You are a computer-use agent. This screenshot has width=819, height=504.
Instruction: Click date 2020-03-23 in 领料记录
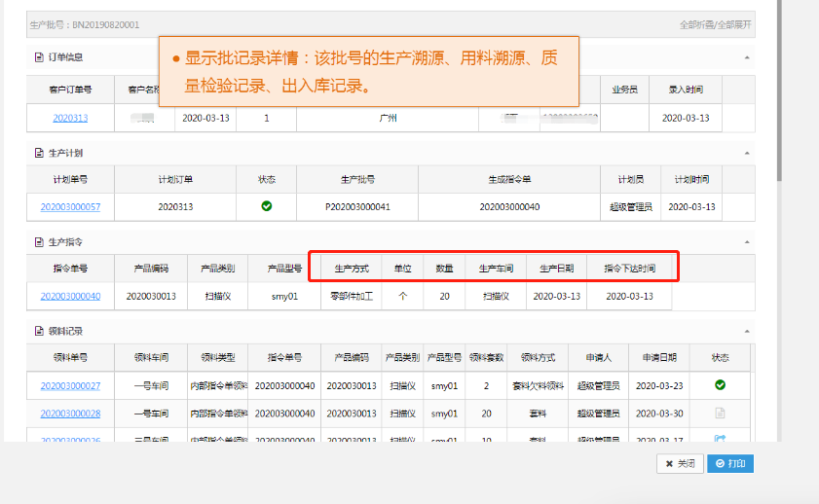659,385
